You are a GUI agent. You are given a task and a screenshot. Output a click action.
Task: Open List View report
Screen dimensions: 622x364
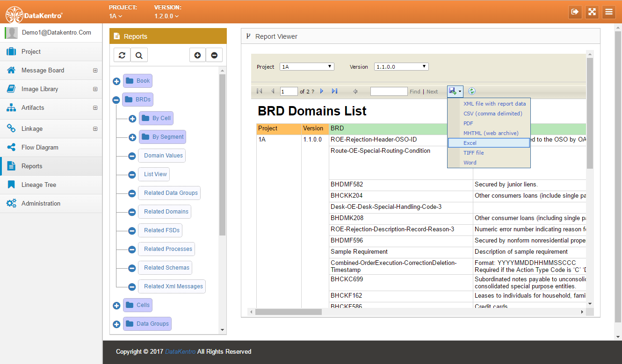pyautogui.click(x=154, y=174)
